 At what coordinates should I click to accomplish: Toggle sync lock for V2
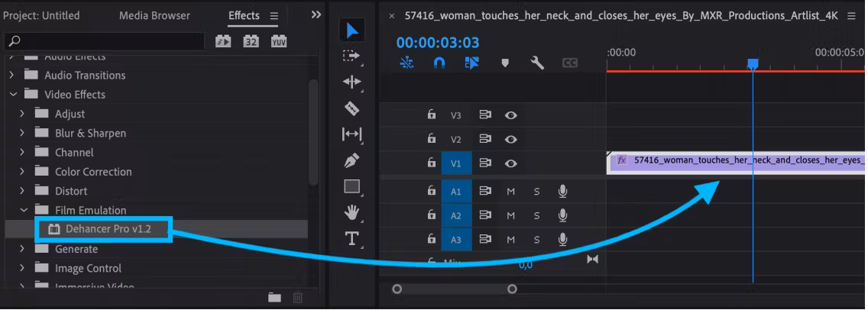click(485, 139)
